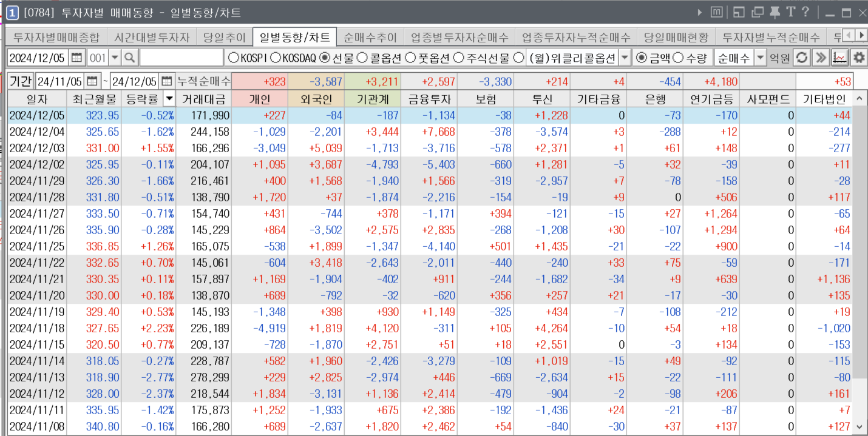Click the magnifier search icon
Screen dimensions: 868x436
pyautogui.click(x=130, y=58)
